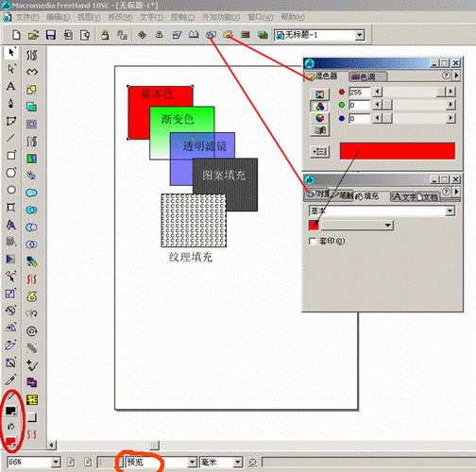Click the Save floppy disk icon
Image resolution: width=476 pixels, height=472 pixels.
coord(51,35)
